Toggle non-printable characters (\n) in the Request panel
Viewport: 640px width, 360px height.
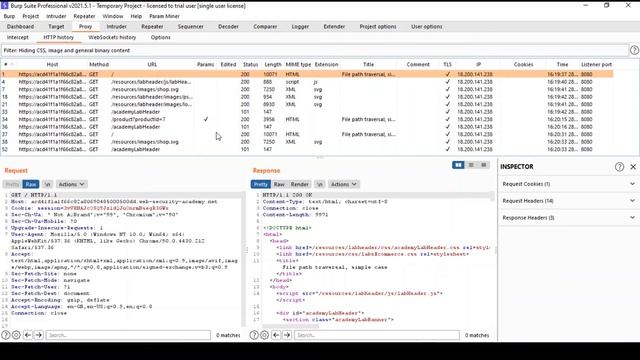pyautogui.click(x=47, y=184)
